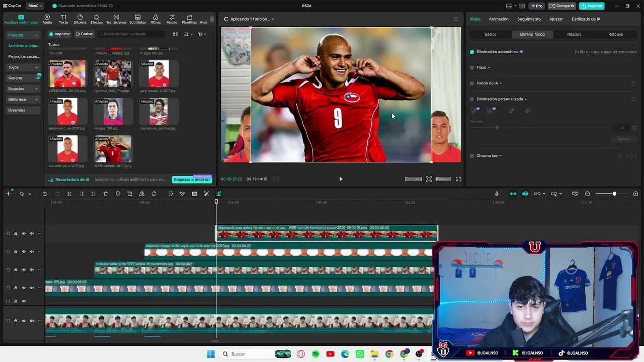Select the Retoque sub-tab

(616, 34)
